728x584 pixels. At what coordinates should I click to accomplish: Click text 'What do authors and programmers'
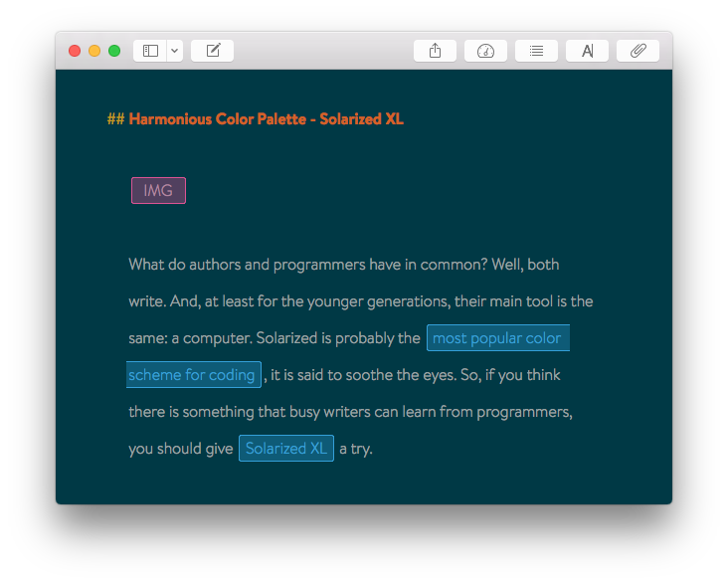click(247, 265)
